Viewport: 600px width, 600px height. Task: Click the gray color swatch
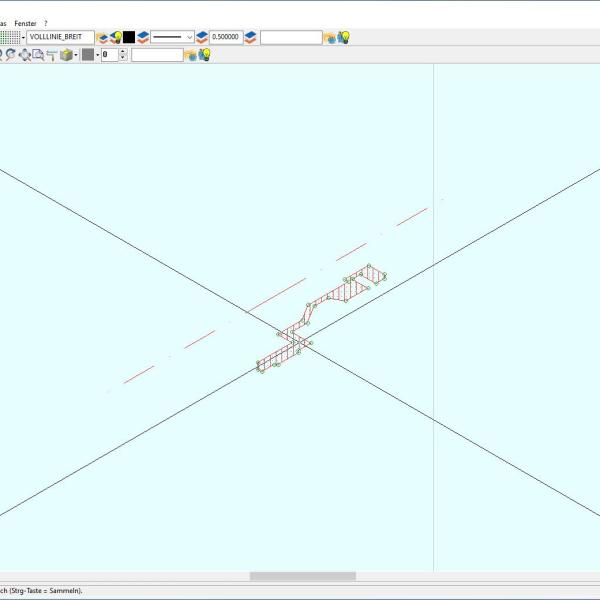(88, 55)
